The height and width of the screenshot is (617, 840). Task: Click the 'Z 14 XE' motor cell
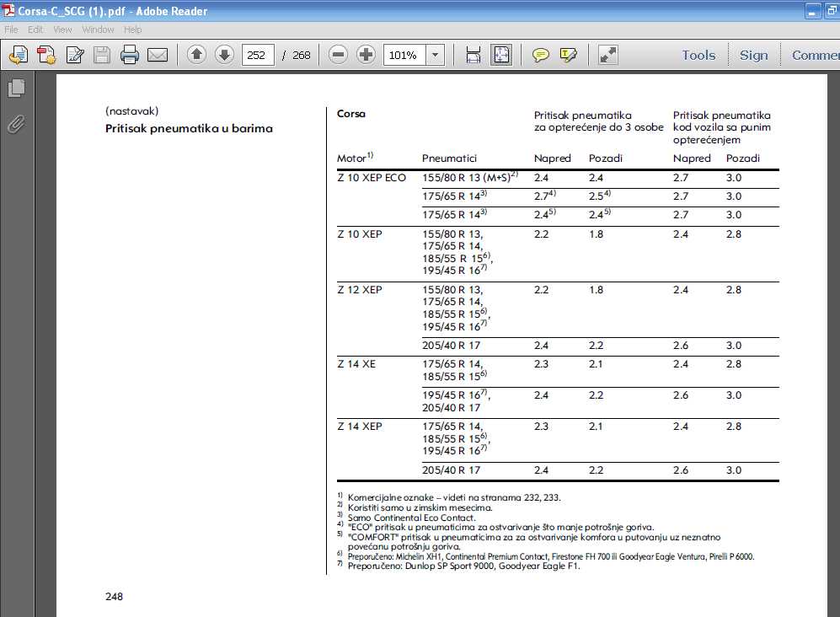(x=356, y=364)
